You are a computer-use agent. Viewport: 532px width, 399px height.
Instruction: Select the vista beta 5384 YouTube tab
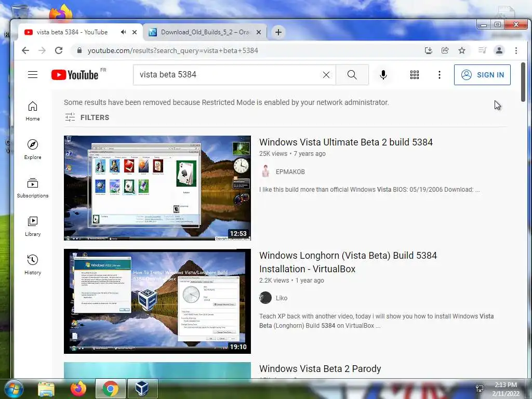[72, 32]
